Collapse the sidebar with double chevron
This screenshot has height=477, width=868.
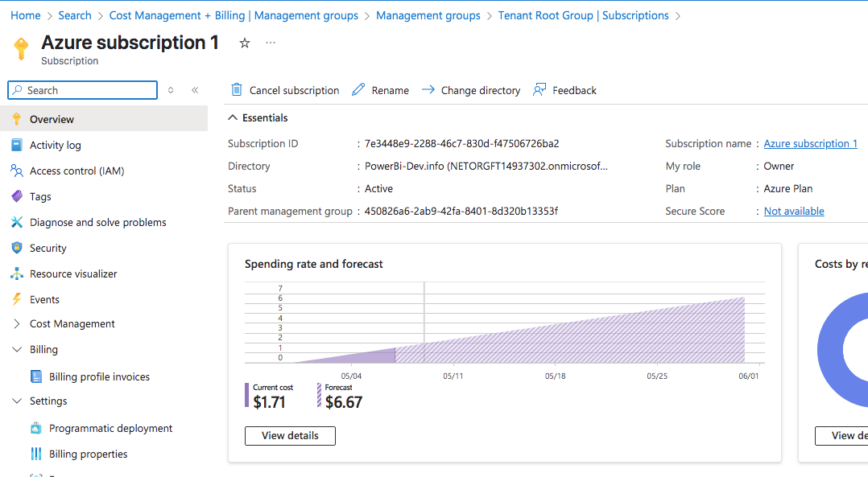(x=195, y=90)
